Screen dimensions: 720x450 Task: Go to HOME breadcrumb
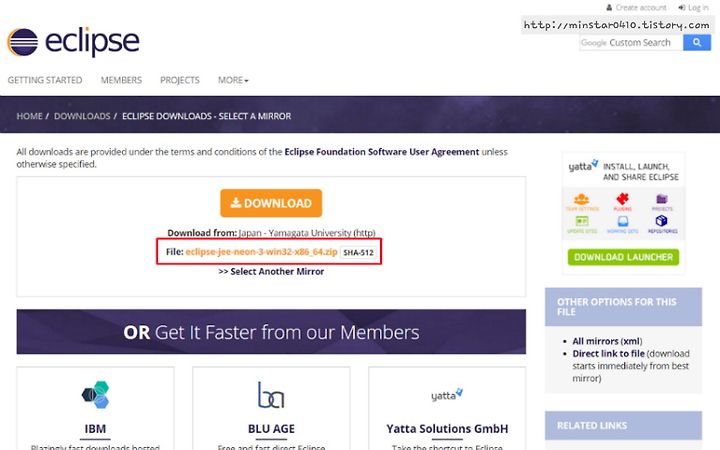29,116
